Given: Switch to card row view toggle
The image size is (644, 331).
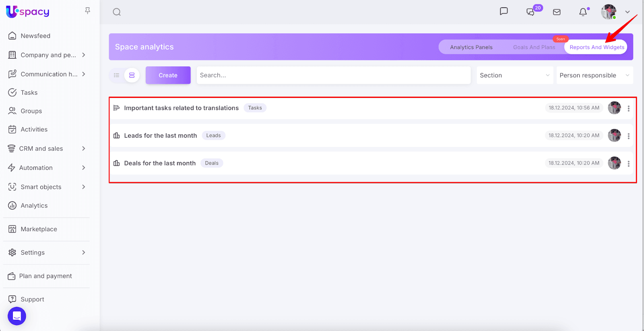Looking at the screenshot, I should point(132,75).
